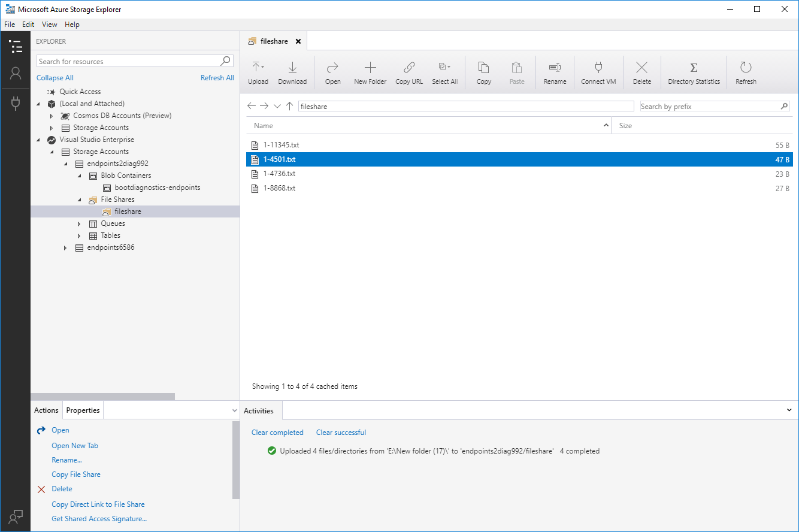Image resolution: width=799 pixels, height=532 pixels.
Task: Click the Connect VM toolbar button
Action: [x=598, y=73]
